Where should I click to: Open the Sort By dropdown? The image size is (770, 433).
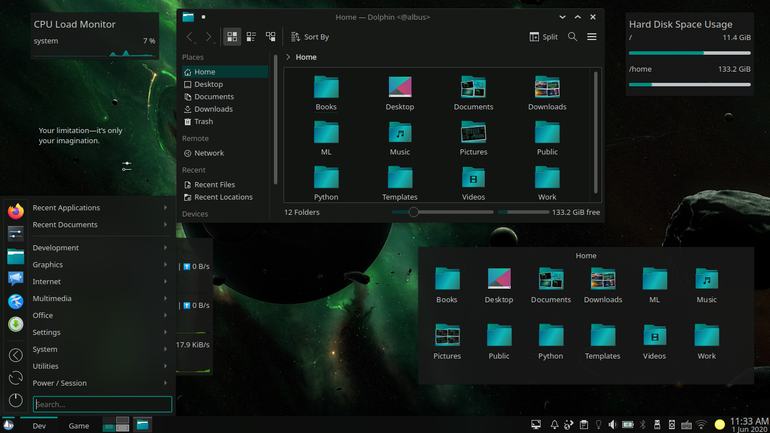pos(310,37)
